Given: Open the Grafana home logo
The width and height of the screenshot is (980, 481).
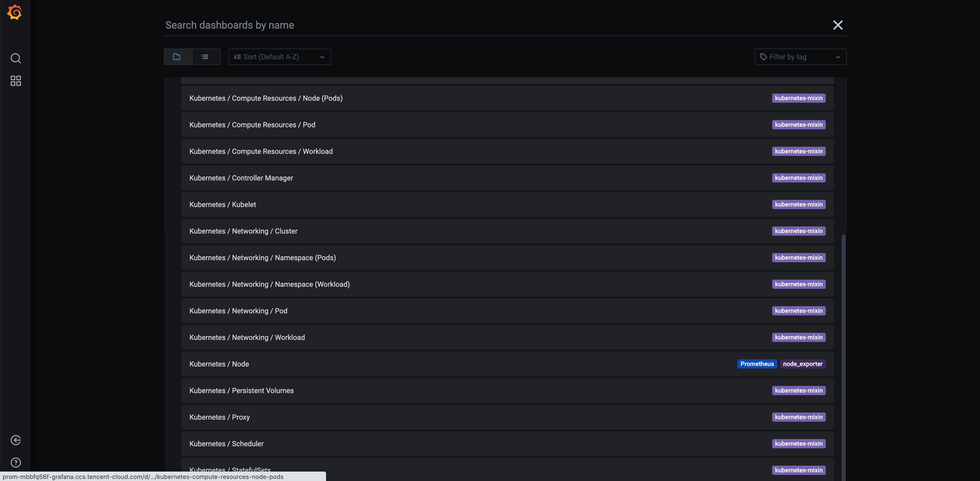Looking at the screenshot, I should click(x=15, y=12).
